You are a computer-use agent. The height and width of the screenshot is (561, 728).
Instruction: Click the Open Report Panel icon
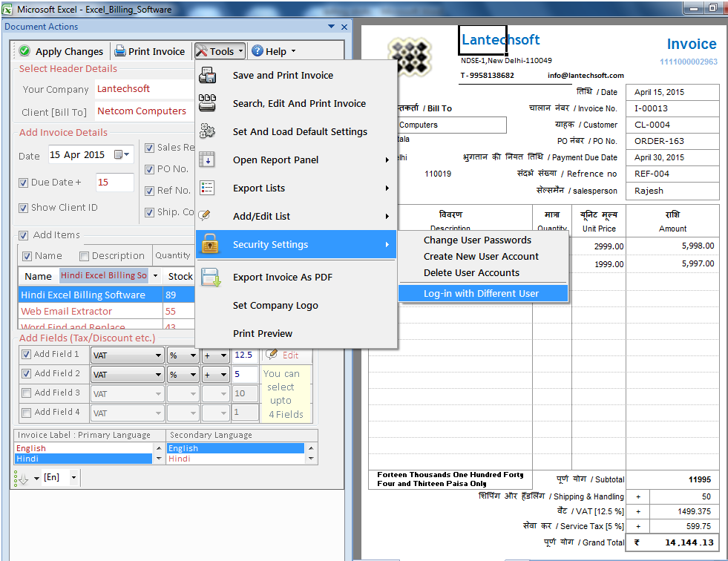click(x=207, y=160)
